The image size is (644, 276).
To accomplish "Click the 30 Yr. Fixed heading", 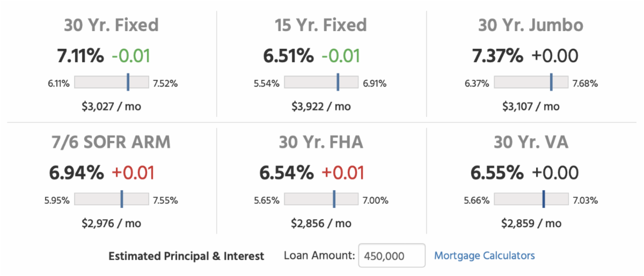I will tap(111, 25).
